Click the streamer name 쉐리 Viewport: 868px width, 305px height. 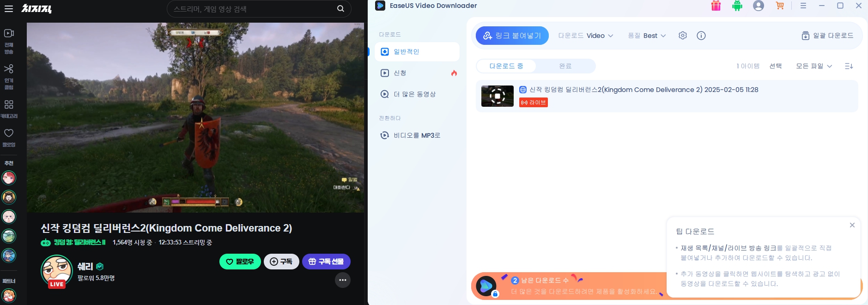85,267
